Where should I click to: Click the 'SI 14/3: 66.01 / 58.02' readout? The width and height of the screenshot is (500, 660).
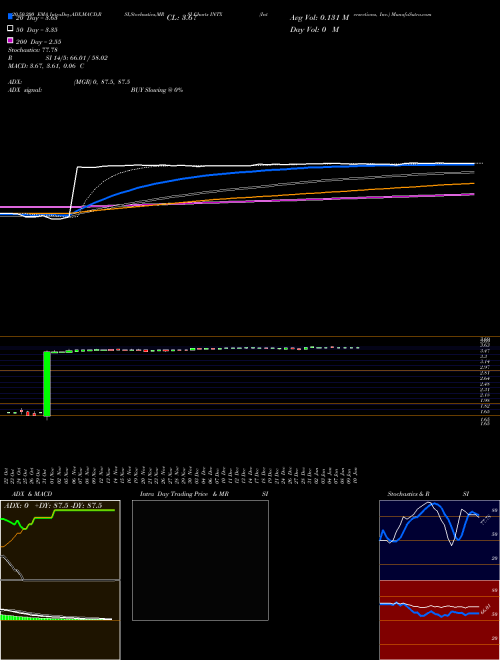click(77, 58)
